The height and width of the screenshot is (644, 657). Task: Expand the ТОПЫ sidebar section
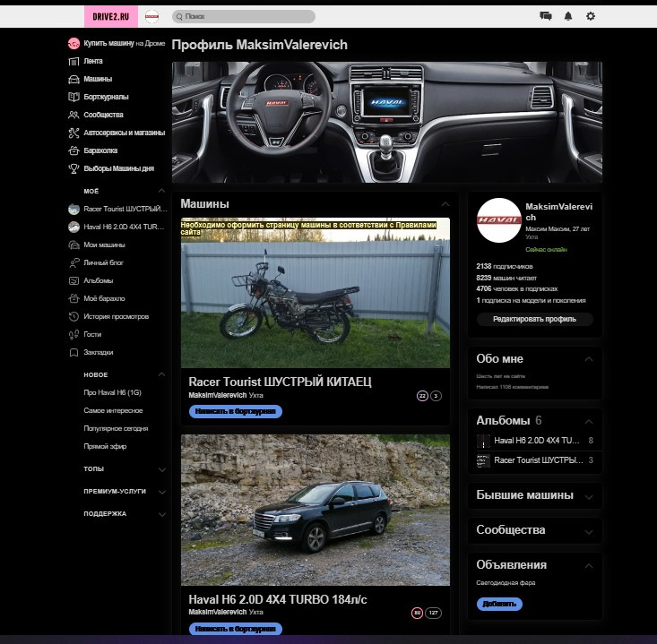coord(161,470)
